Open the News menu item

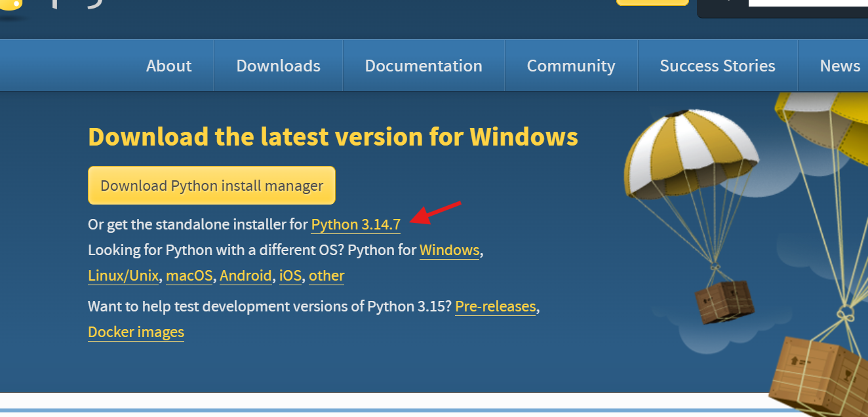point(840,66)
